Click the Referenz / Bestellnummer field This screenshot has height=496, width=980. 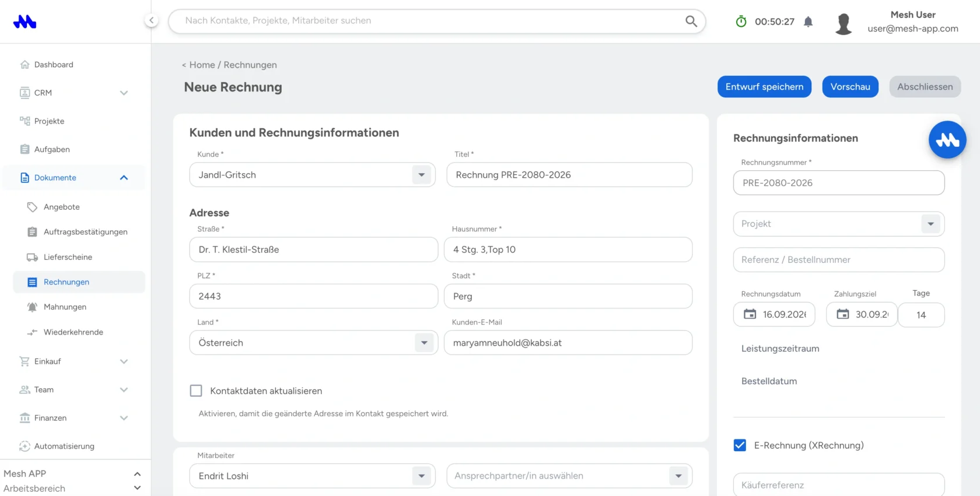[x=839, y=260]
